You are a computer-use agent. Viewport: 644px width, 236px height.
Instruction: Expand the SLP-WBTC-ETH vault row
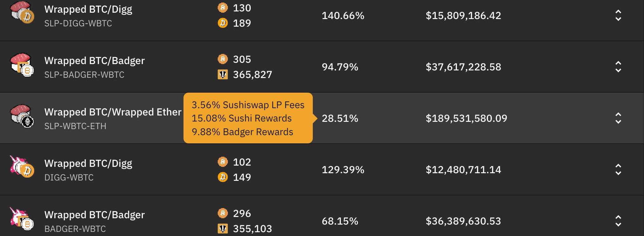click(x=618, y=118)
